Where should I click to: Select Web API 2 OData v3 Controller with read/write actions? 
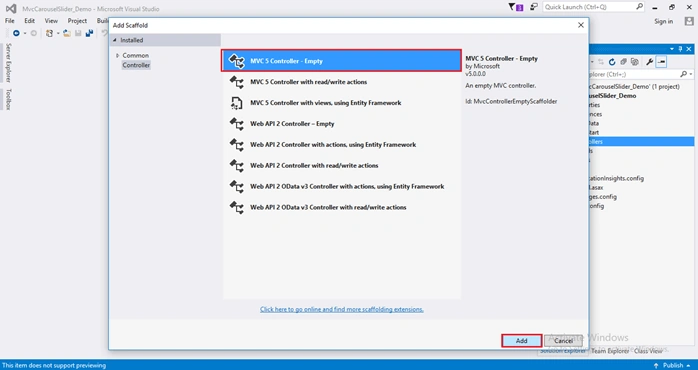pyautogui.click(x=341, y=207)
